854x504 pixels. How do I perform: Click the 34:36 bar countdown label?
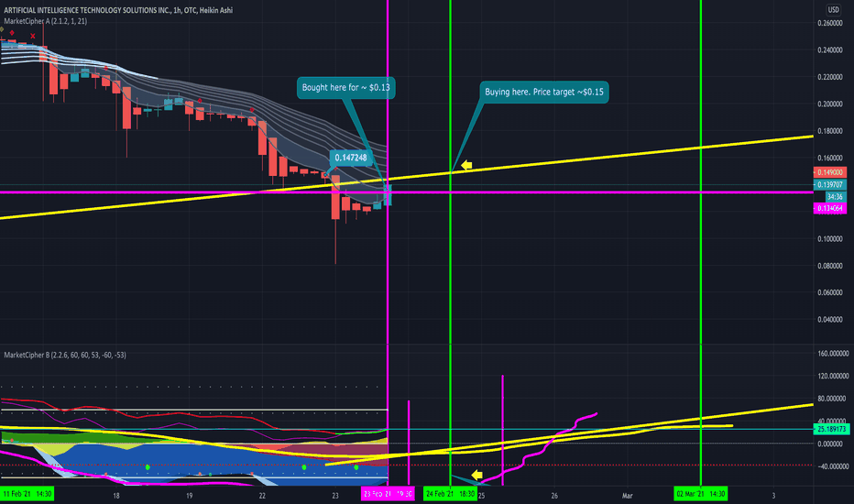click(835, 197)
